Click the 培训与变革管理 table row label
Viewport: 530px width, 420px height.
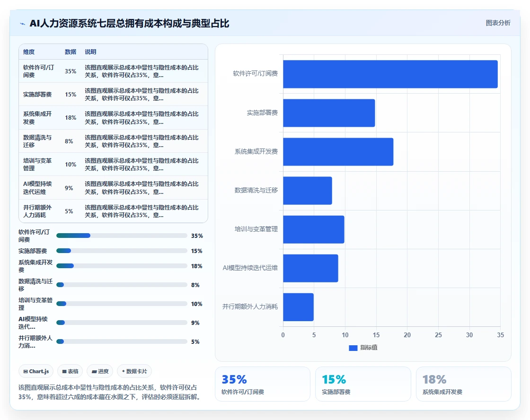(37, 164)
